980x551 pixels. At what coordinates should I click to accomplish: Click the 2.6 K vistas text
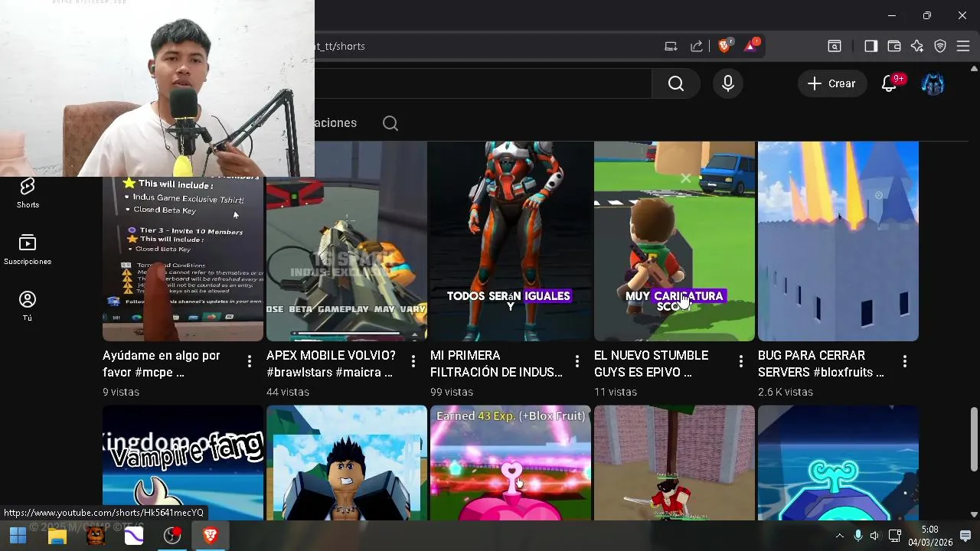tap(786, 392)
